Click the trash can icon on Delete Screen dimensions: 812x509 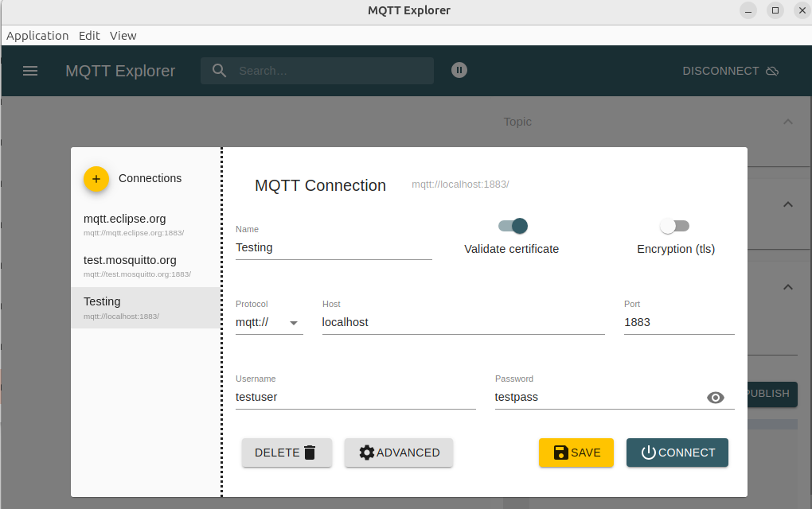click(x=310, y=453)
